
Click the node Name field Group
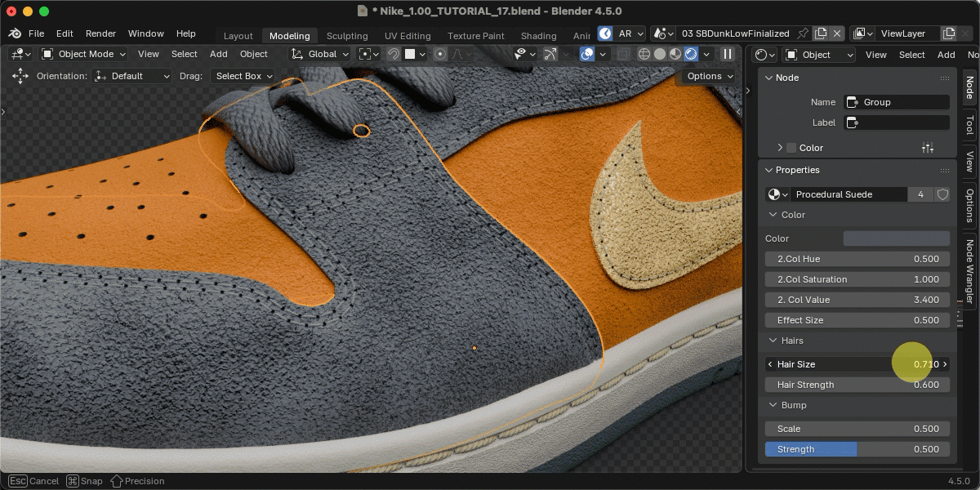[896, 102]
